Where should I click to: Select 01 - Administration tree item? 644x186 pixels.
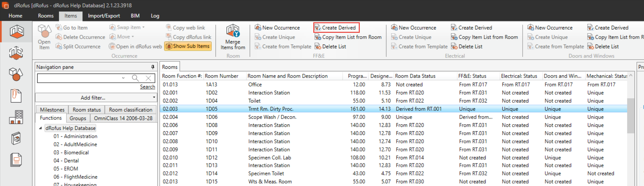pos(75,136)
